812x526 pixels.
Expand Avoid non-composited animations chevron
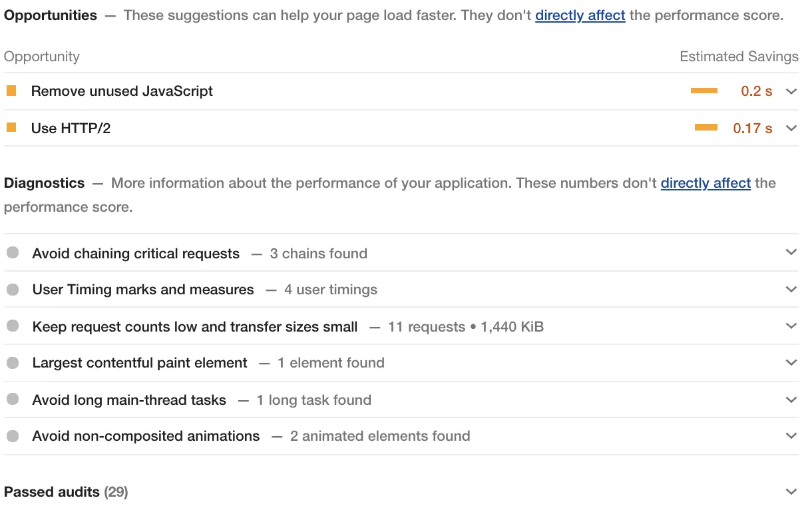791,436
